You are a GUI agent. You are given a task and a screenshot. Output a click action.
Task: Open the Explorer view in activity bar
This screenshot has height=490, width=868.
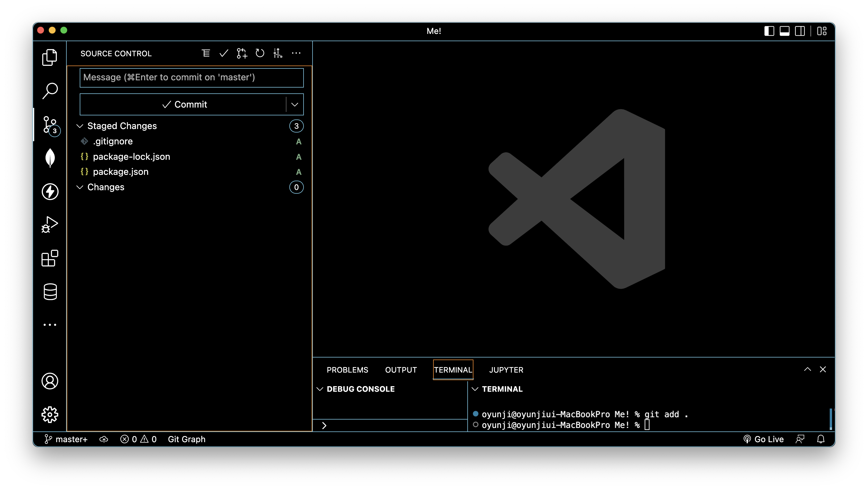[50, 57]
